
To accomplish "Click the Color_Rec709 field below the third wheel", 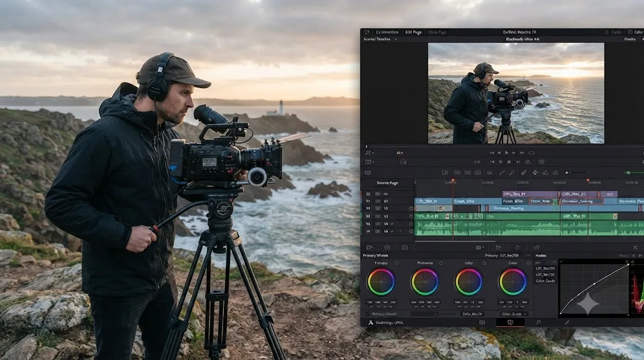I will pos(472,314).
